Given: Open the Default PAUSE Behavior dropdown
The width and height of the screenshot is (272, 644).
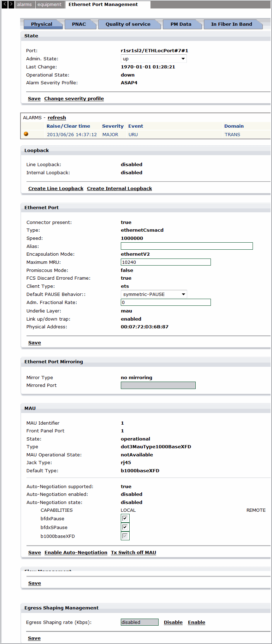Looking at the screenshot, I should (154, 294).
